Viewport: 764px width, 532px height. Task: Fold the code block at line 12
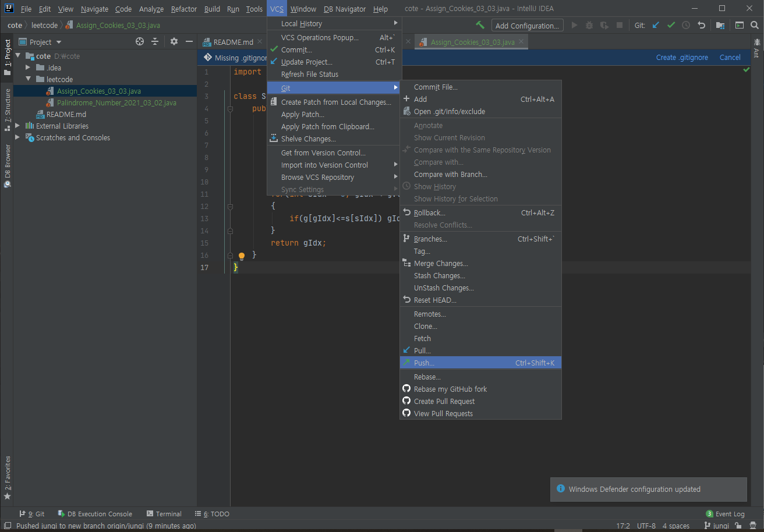click(x=231, y=207)
